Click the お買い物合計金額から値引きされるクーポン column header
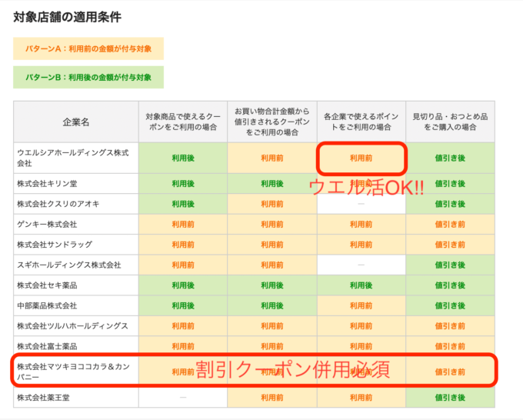The image size is (523, 420). (x=272, y=122)
